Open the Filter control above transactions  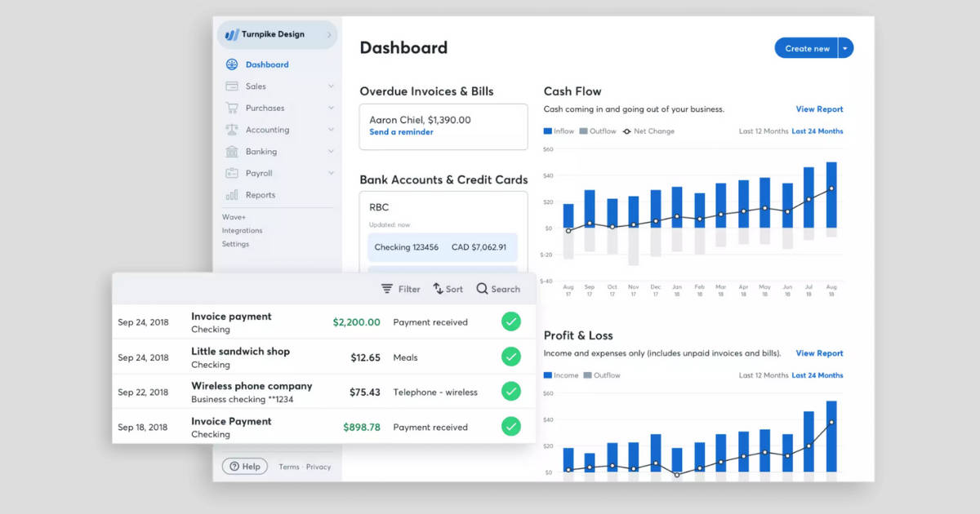click(x=400, y=288)
